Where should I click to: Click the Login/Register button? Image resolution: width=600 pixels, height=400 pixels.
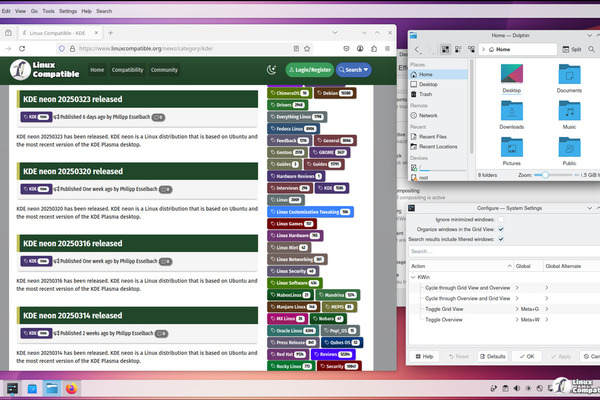308,70
